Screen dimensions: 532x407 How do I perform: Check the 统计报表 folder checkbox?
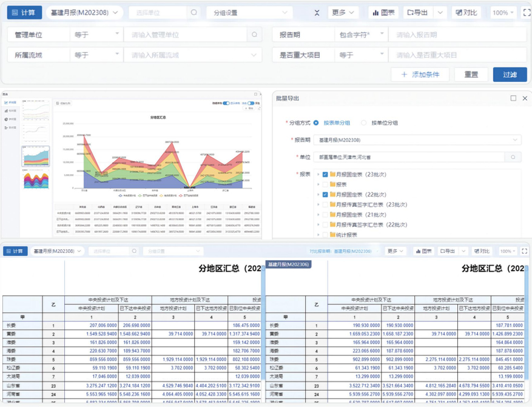tap(326, 235)
